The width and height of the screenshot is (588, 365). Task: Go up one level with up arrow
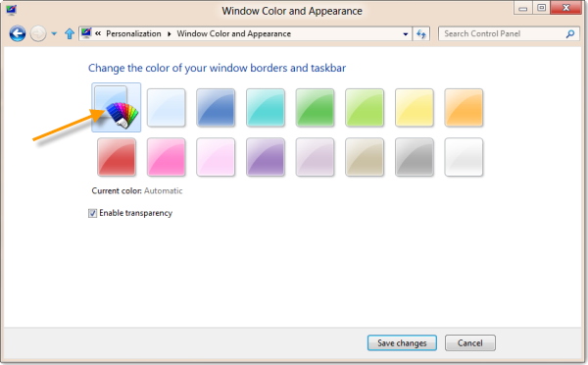tap(70, 33)
